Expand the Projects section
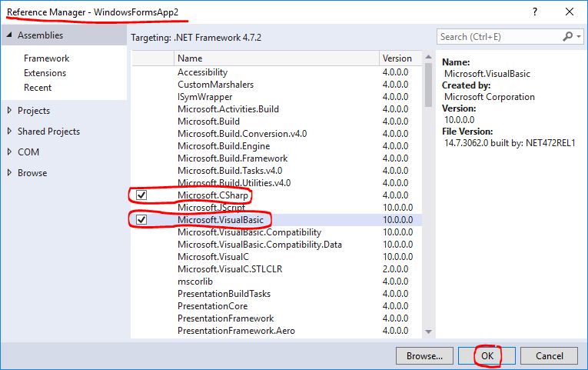 (9, 111)
